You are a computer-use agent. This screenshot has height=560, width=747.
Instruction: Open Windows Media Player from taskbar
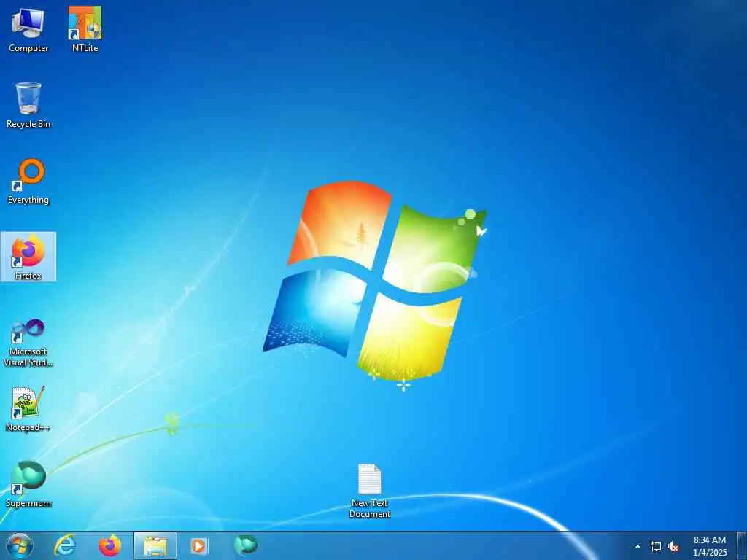click(199, 545)
